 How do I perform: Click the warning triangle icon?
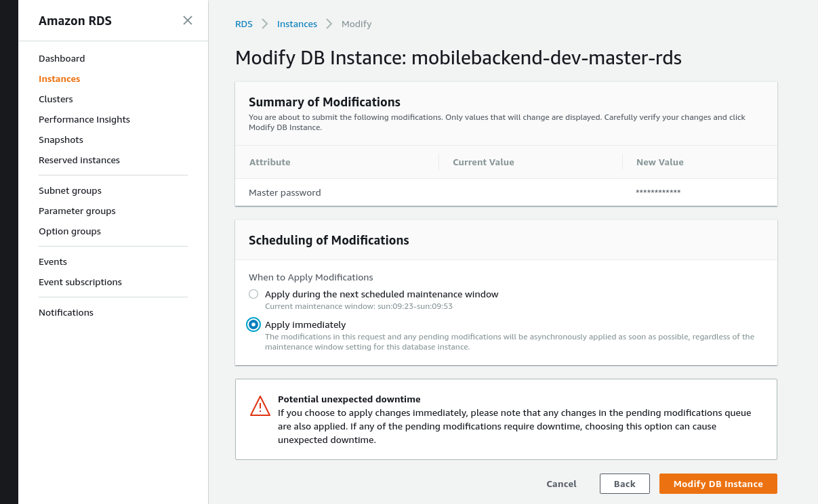260,406
